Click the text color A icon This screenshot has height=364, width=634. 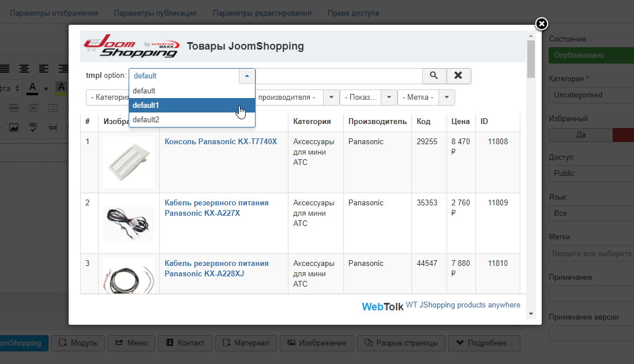pyautogui.click(x=33, y=88)
